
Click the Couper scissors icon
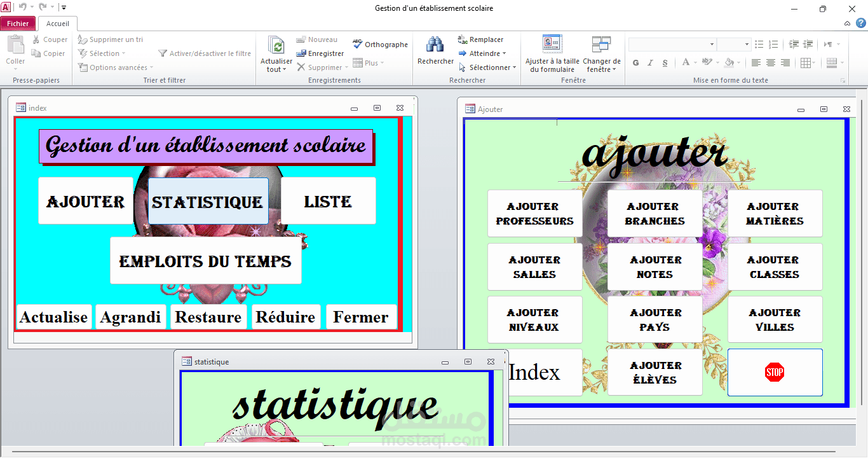click(36, 39)
